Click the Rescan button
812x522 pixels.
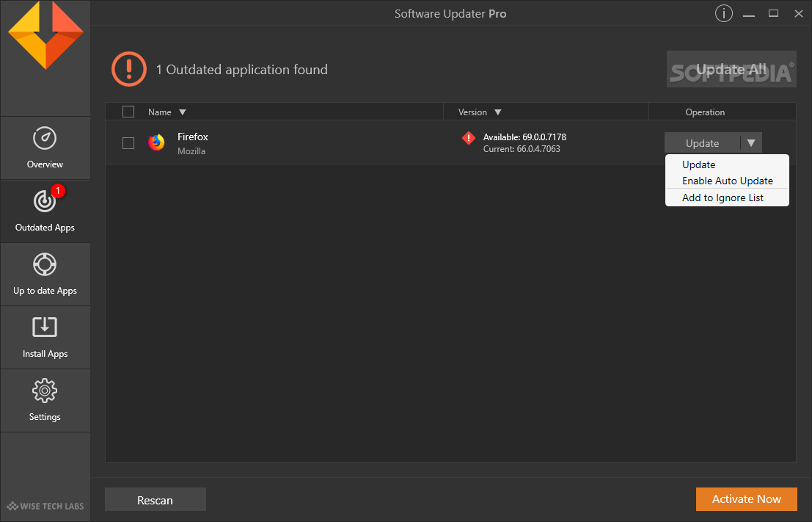(156, 500)
